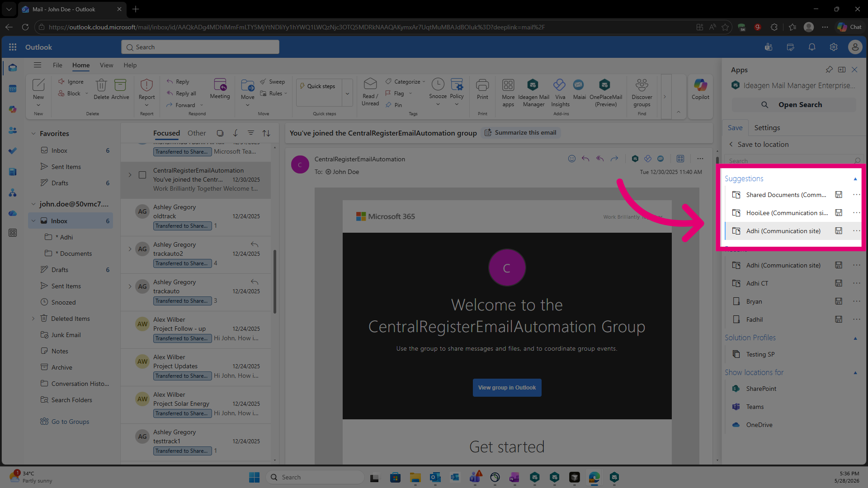Open the app launcher waffle menu
Screen dimensions: 868x488
click(13, 47)
